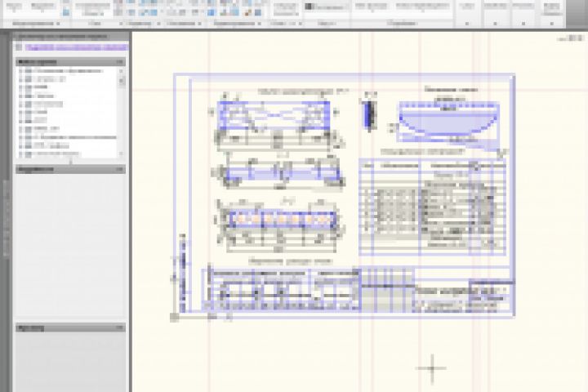Viewport: 588px width, 392px height.
Task: Collapse the middle section header of side palette
Action: [x=119, y=169]
